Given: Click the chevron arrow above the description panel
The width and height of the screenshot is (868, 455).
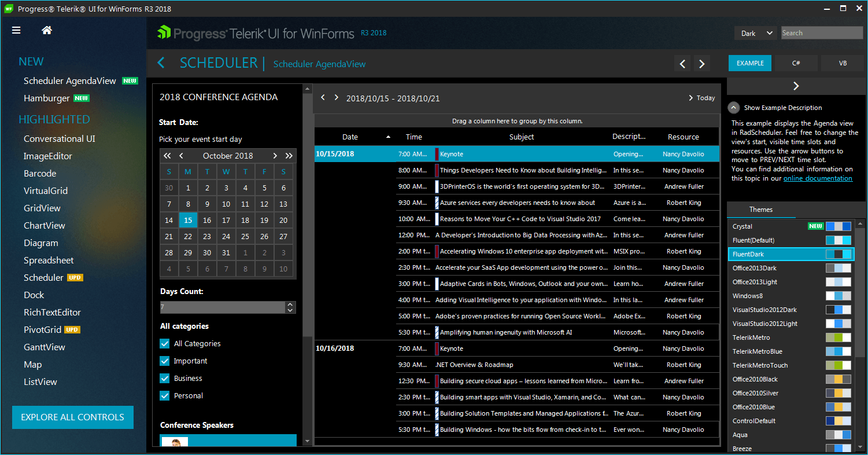Looking at the screenshot, I should coord(796,86).
